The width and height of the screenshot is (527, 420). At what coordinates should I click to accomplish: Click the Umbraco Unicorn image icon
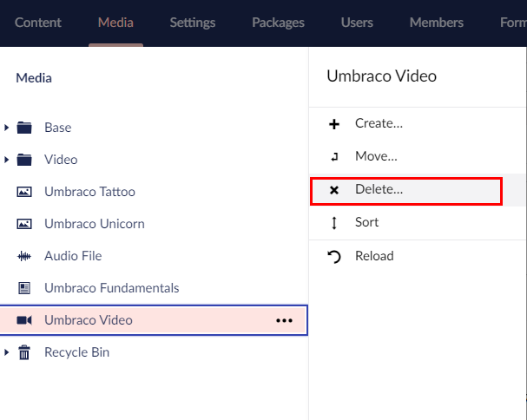tap(24, 224)
